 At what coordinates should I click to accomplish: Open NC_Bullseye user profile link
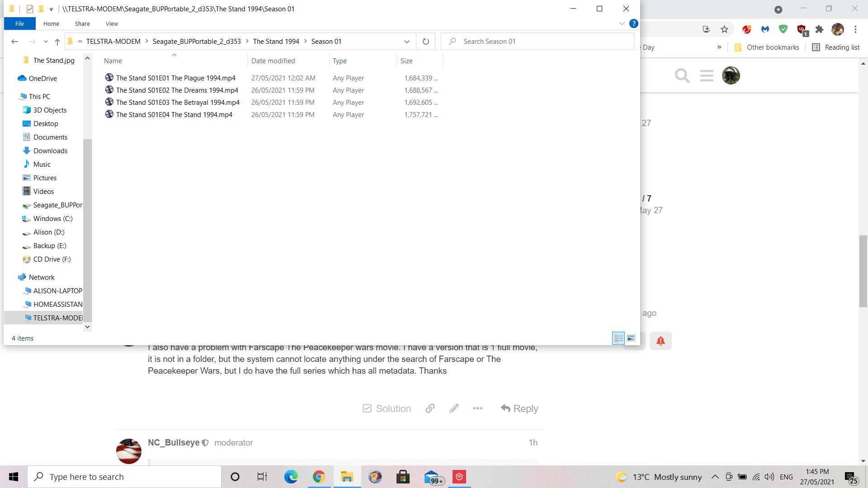pos(174,442)
